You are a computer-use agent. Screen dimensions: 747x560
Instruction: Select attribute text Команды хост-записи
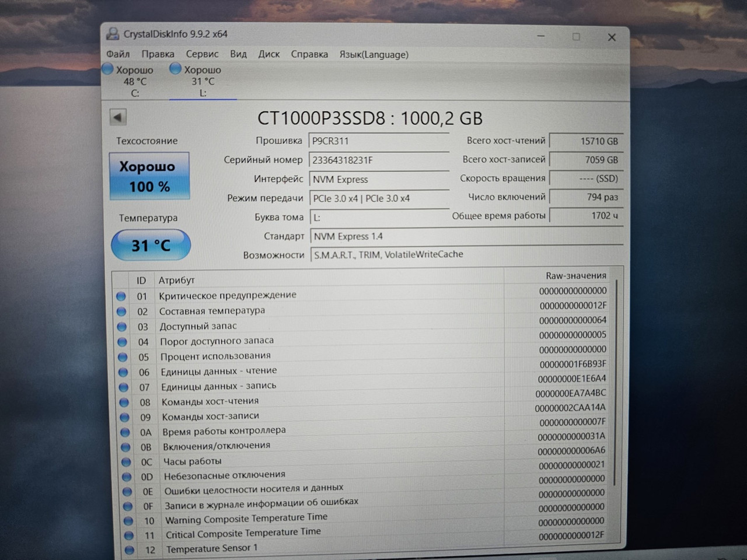[x=210, y=416]
